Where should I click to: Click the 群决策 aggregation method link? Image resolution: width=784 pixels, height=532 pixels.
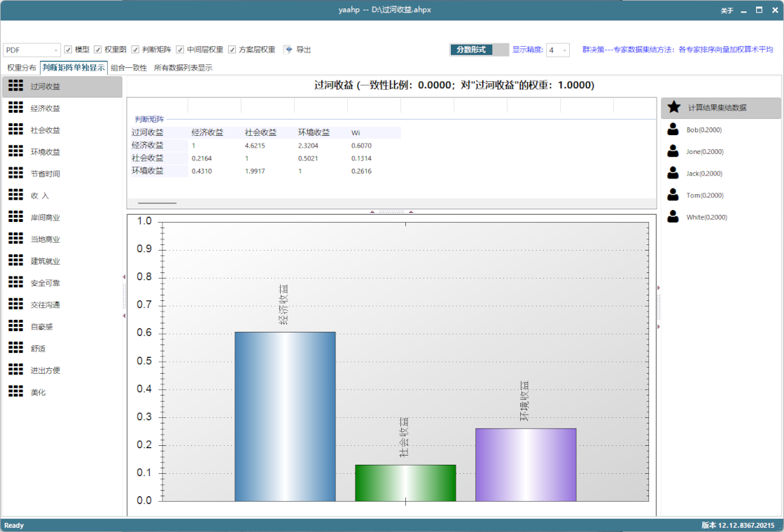point(677,50)
